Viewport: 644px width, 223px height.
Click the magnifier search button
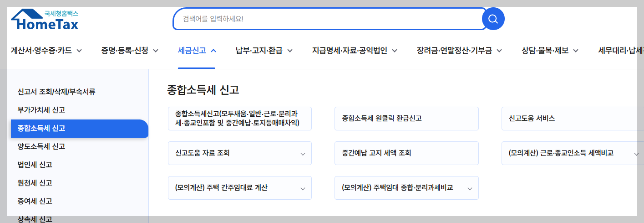tap(493, 19)
